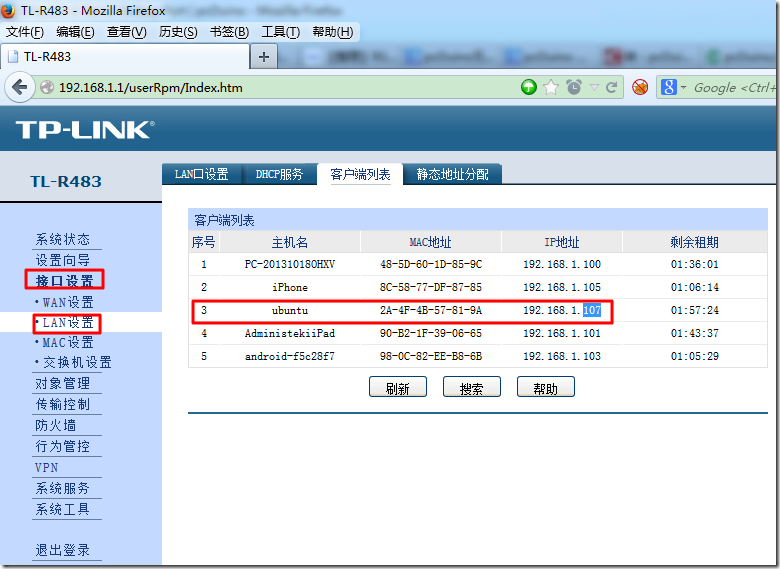Expand 系统工具 in the sidebar
Image resolution: width=780 pixels, height=569 pixels.
pyautogui.click(x=63, y=509)
